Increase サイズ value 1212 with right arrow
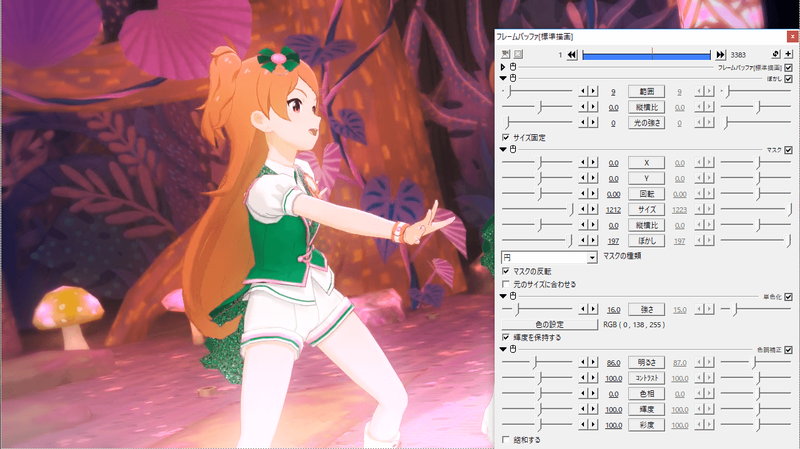Screen dimensions: 800x449 tap(593, 209)
